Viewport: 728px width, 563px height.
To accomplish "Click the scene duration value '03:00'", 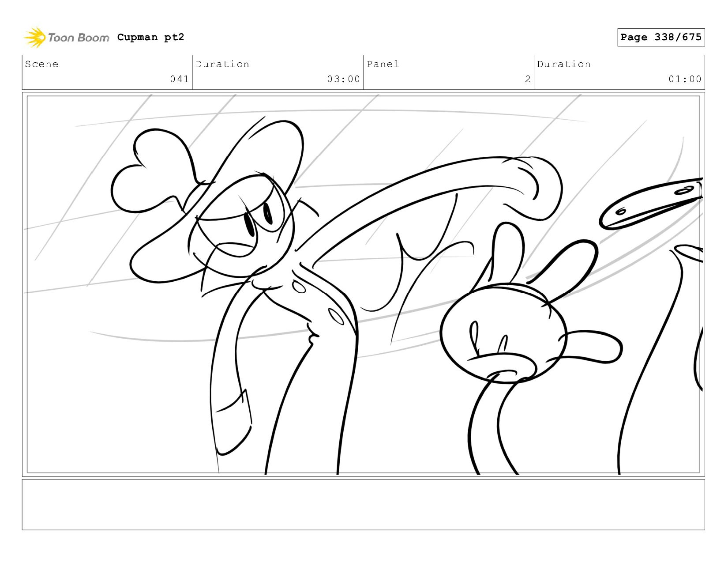I will pos(343,79).
